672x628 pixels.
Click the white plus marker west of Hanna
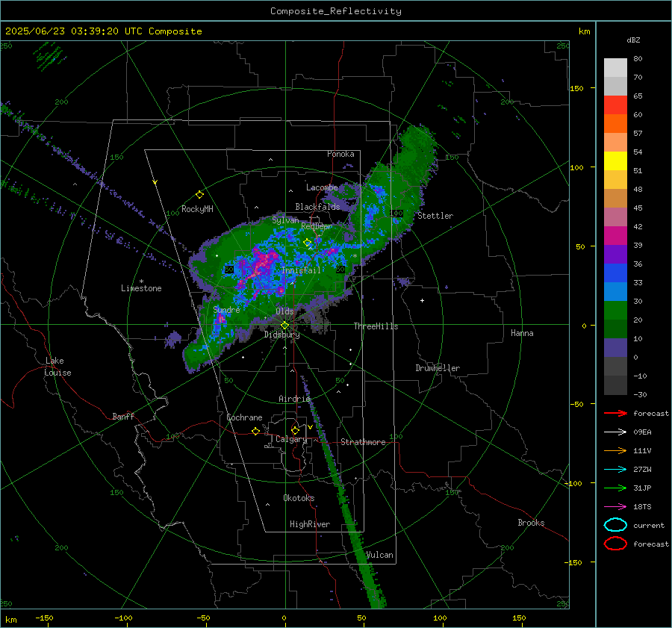click(x=422, y=300)
